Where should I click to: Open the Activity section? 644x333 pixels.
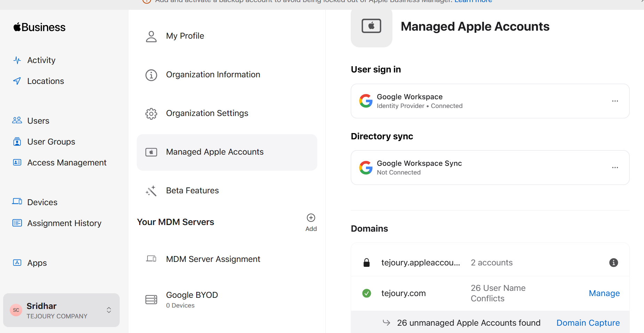[x=41, y=60]
